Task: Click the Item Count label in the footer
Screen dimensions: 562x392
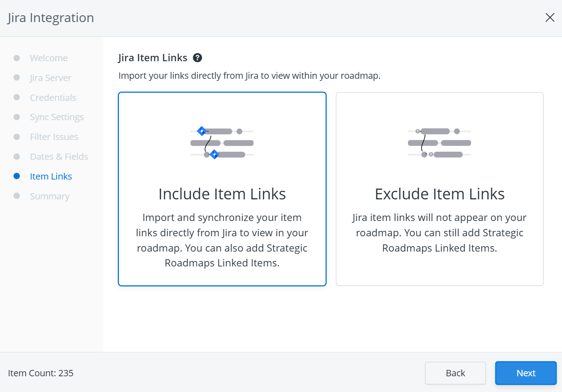Action: point(41,373)
